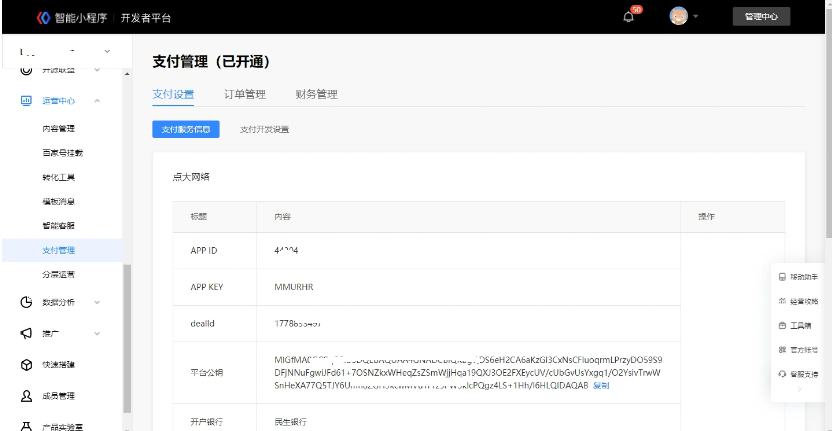Click 复制 link next to platform public key
This screenshot has height=431, width=832.
click(x=601, y=385)
